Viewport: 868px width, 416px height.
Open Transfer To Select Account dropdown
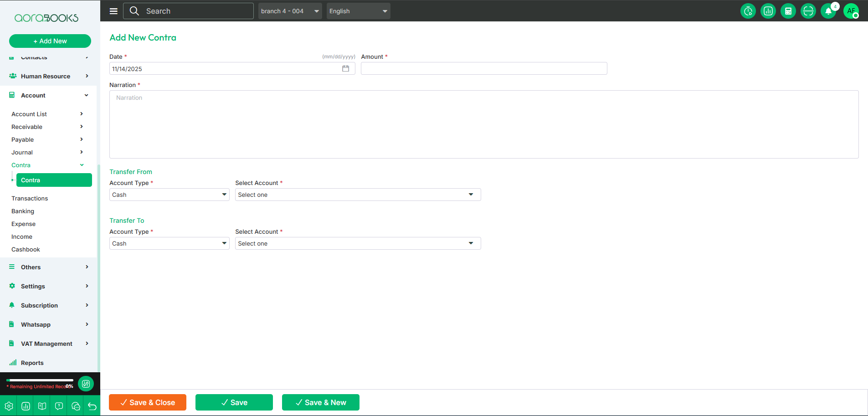pyautogui.click(x=358, y=243)
